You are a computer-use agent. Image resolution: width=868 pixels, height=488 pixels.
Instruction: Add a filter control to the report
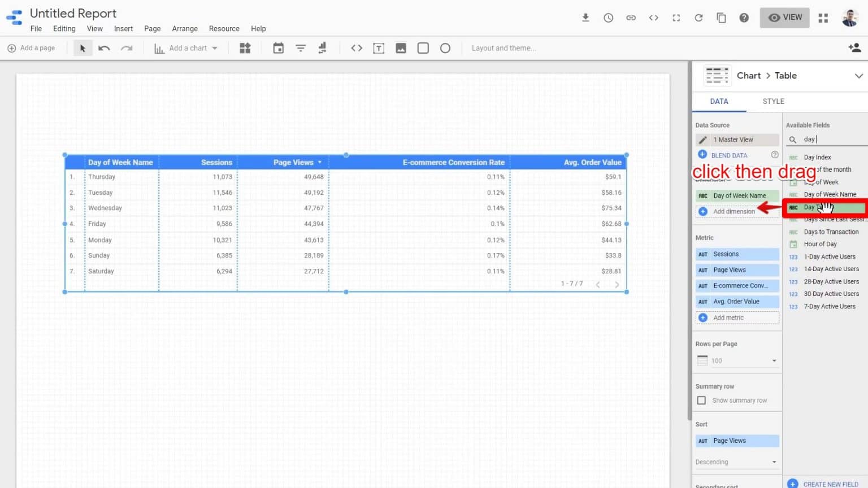[x=300, y=48]
